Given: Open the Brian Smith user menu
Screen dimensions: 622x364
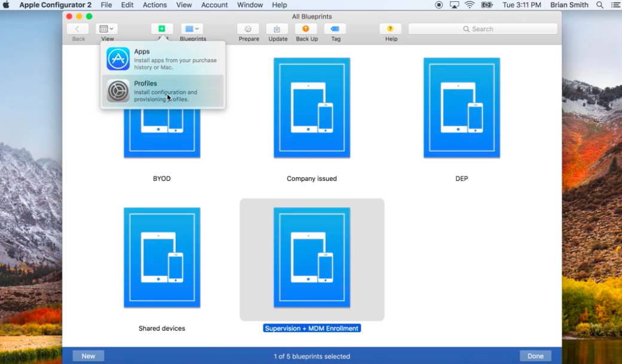Looking at the screenshot, I should pyautogui.click(x=569, y=5).
